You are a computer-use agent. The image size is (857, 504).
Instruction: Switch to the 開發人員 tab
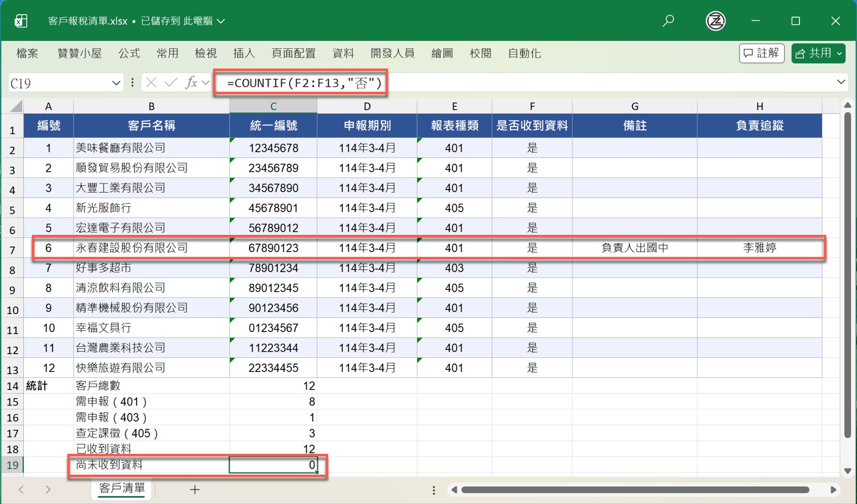[x=393, y=53]
